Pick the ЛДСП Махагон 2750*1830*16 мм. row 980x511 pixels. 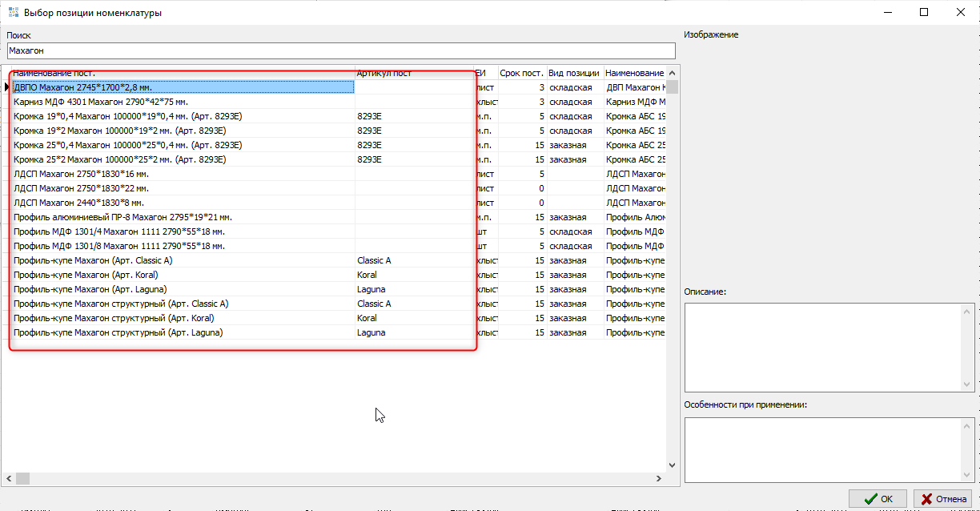point(183,174)
